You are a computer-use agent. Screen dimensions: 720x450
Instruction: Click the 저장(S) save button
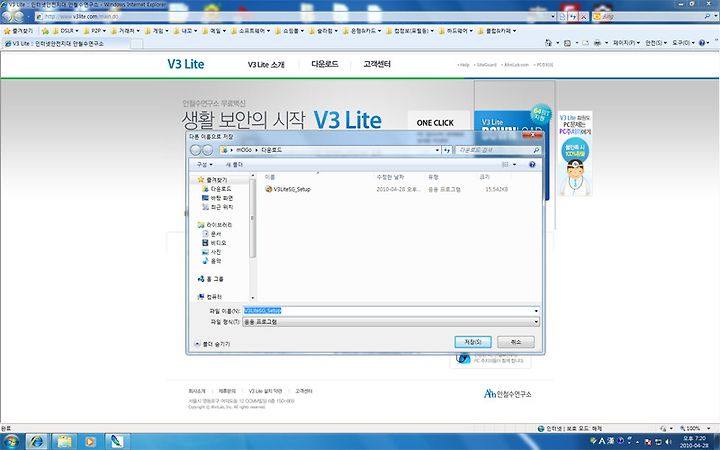tap(473, 342)
